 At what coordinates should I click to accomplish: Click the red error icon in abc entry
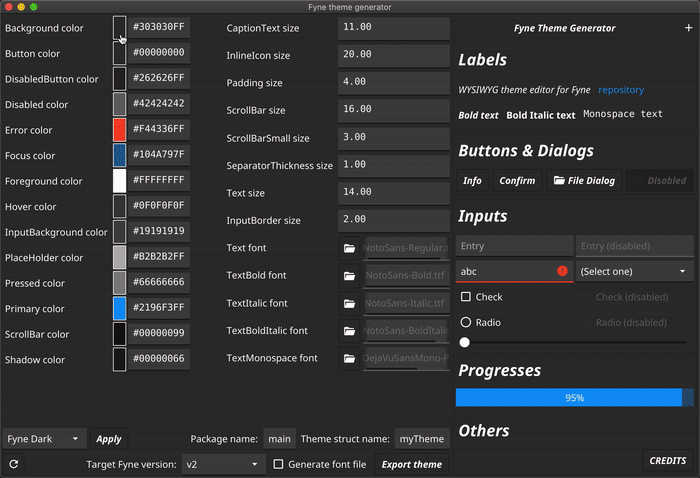point(562,270)
